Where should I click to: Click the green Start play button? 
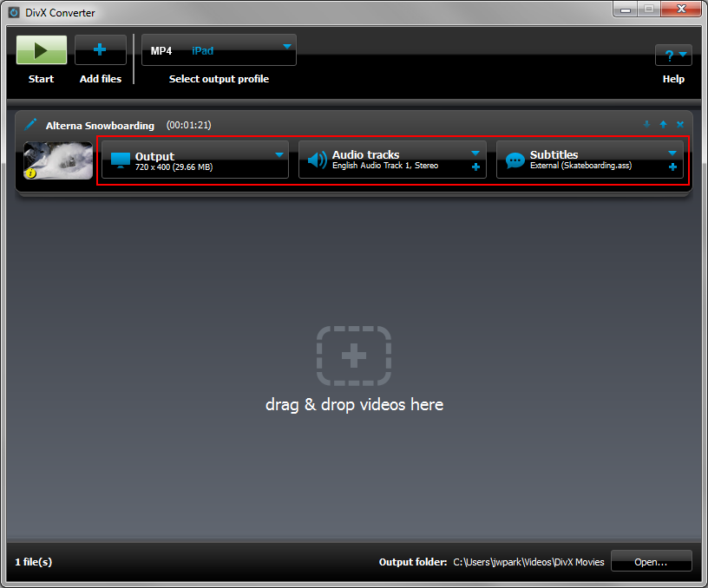[42, 50]
